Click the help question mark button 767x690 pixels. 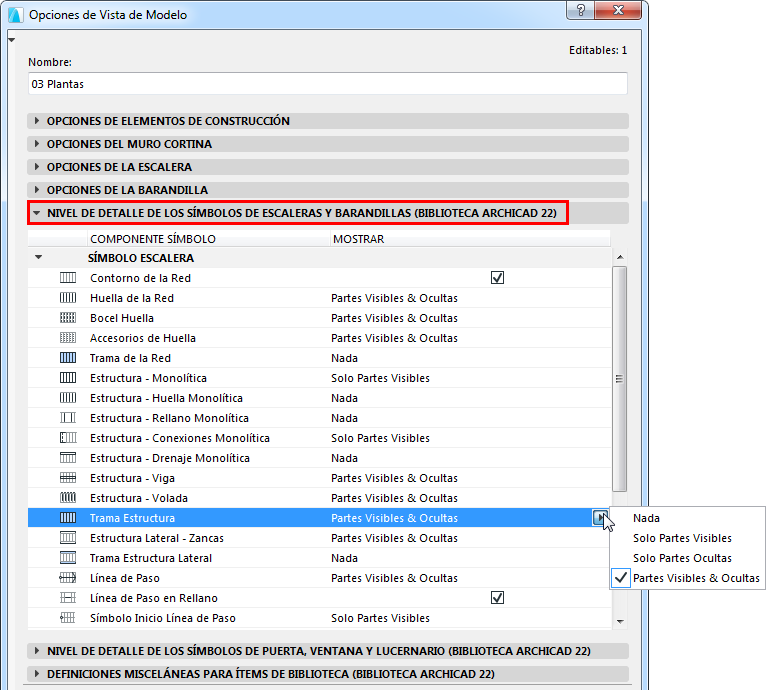tap(581, 10)
